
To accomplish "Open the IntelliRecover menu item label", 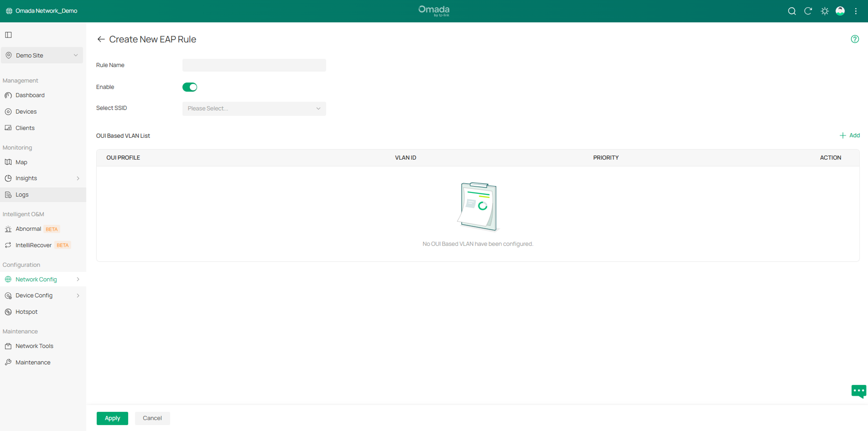I will coord(33,245).
